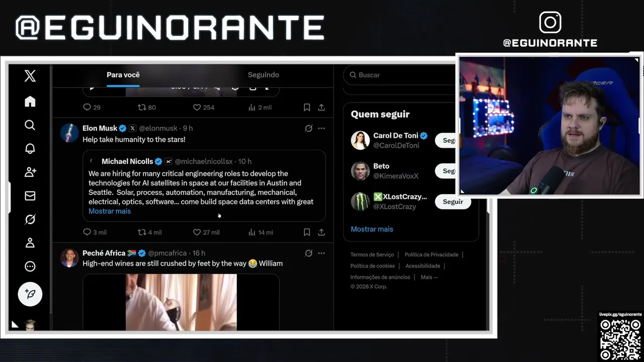Image resolution: width=644 pixels, height=362 pixels.
Task: Click Carol De Toni avatar
Action: pos(360,140)
